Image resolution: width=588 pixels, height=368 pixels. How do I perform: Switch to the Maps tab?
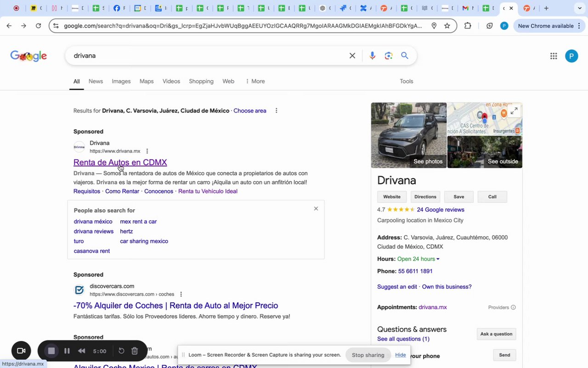[x=147, y=81]
